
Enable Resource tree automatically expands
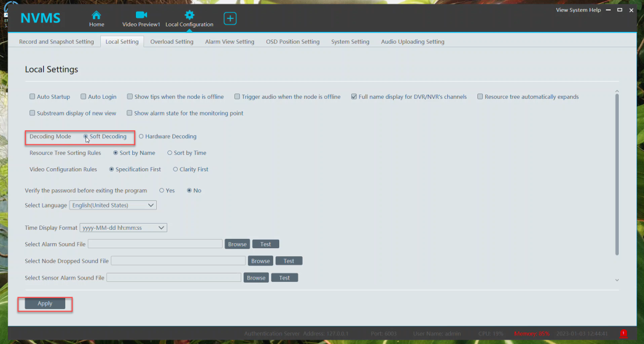[480, 97]
